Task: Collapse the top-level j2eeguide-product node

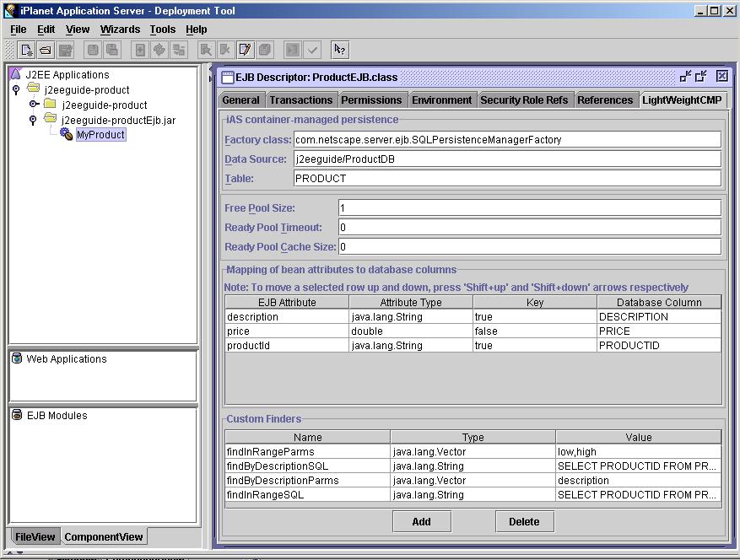Action: pyautogui.click(x=16, y=89)
